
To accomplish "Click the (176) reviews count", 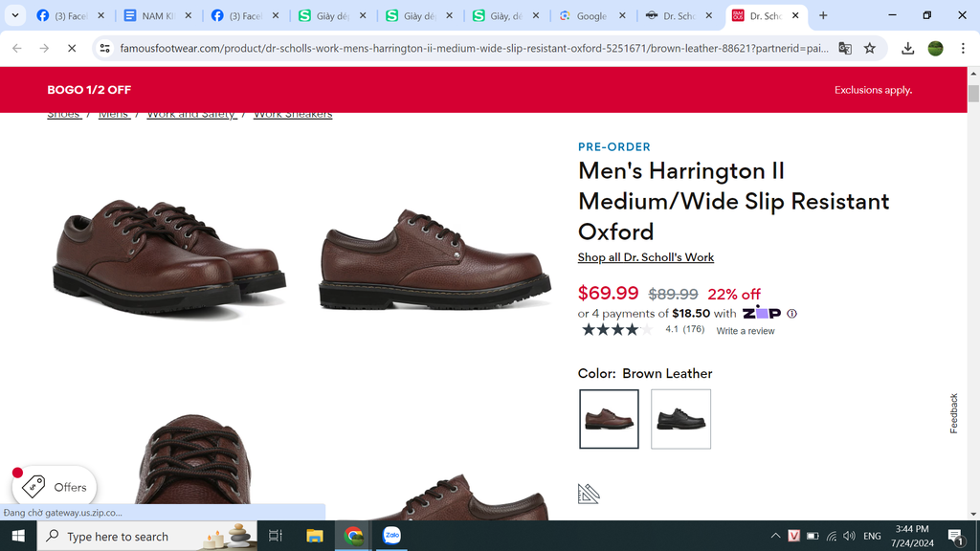I will click(693, 329).
